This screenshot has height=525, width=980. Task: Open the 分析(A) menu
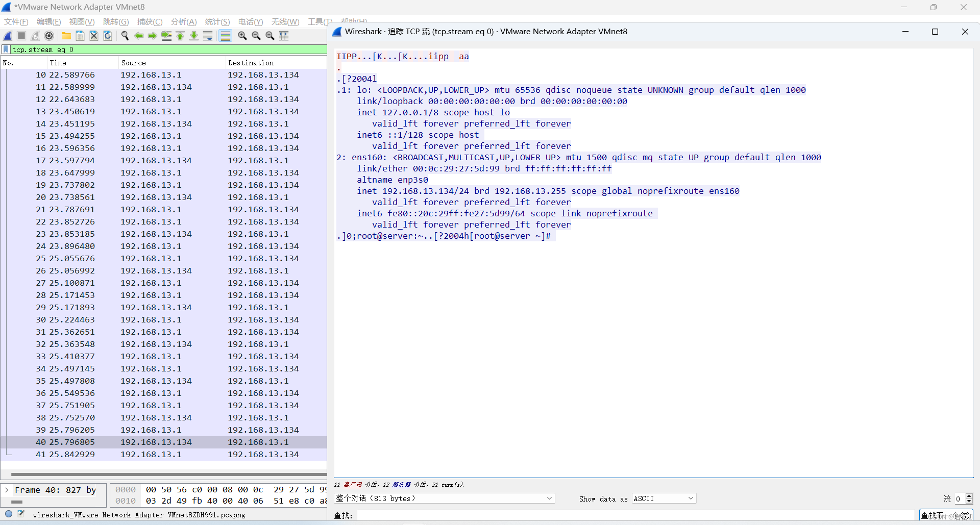pyautogui.click(x=184, y=22)
